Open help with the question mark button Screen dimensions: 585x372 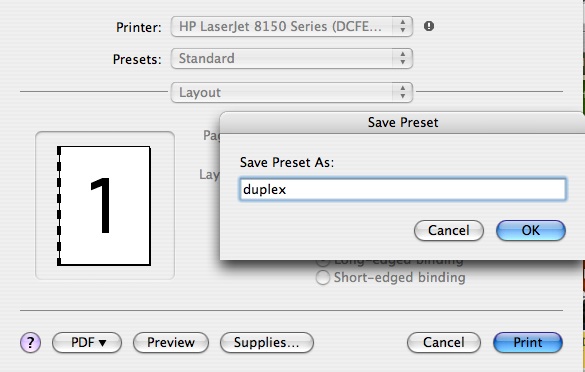[x=30, y=342]
